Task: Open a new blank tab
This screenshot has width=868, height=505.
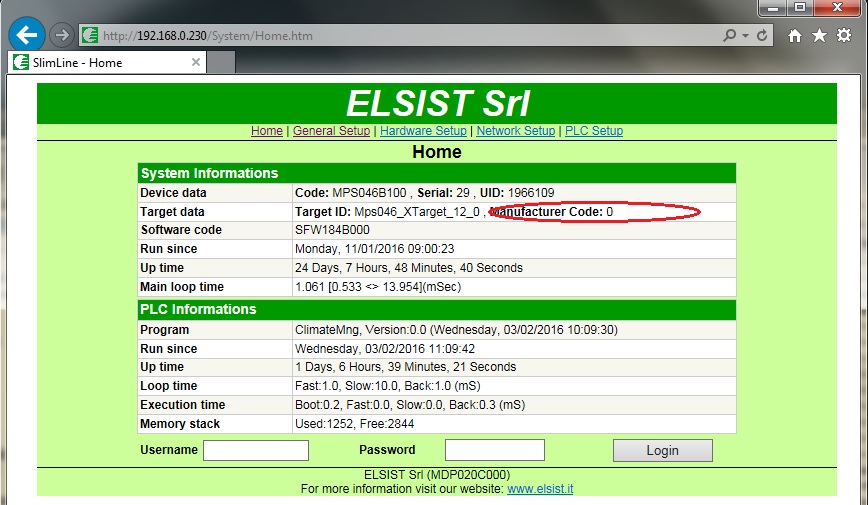Action: [x=221, y=62]
